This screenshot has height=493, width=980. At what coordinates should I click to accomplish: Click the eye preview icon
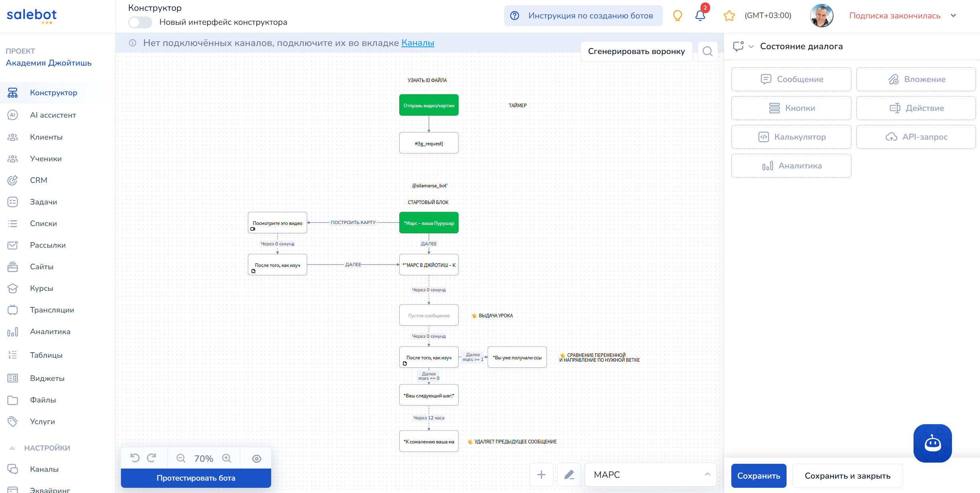point(257,459)
